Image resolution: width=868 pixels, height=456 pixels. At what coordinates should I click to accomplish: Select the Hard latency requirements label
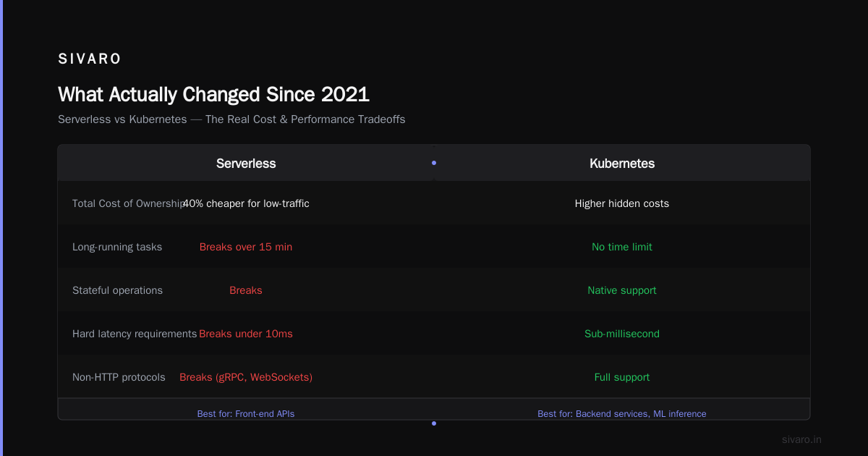[135, 334]
